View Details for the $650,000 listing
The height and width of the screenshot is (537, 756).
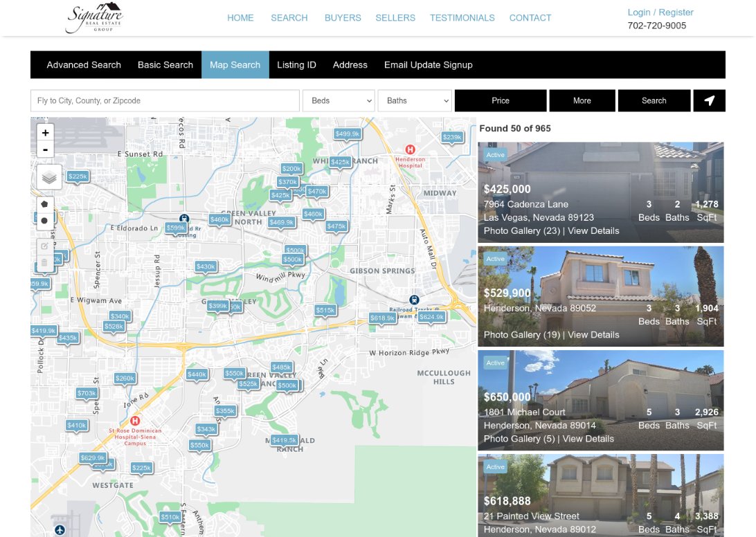pyautogui.click(x=590, y=438)
